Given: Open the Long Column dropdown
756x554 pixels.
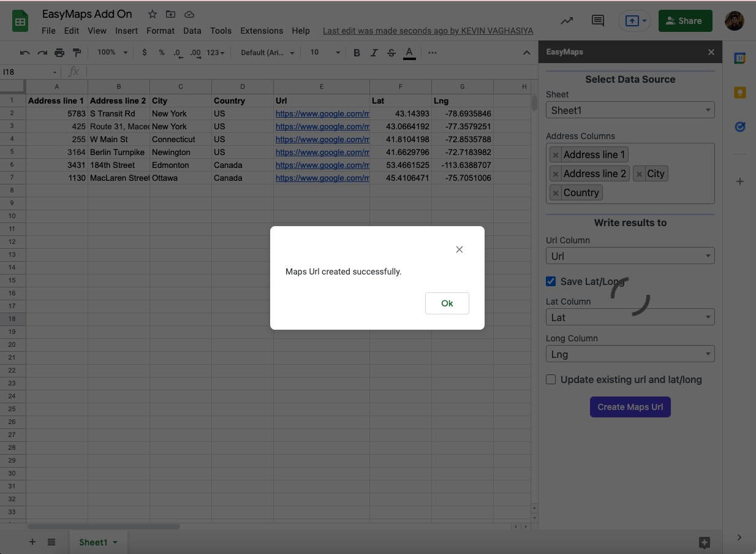Looking at the screenshot, I should [630, 354].
